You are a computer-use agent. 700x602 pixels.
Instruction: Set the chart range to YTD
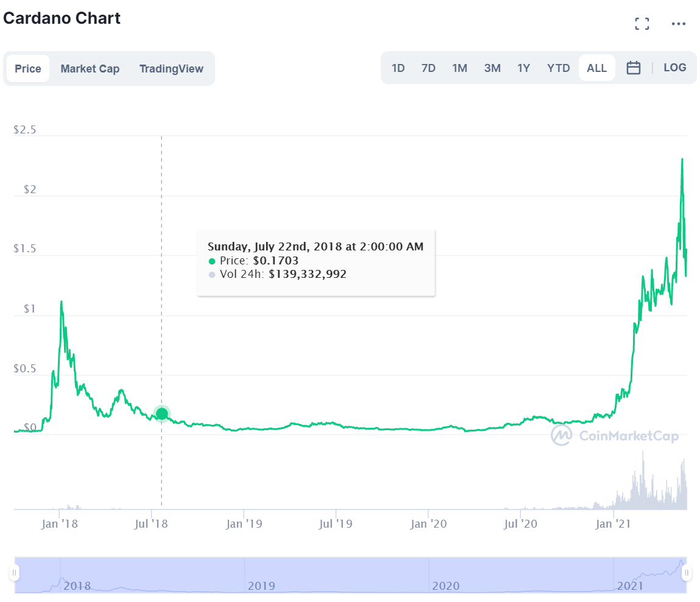pyautogui.click(x=558, y=68)
